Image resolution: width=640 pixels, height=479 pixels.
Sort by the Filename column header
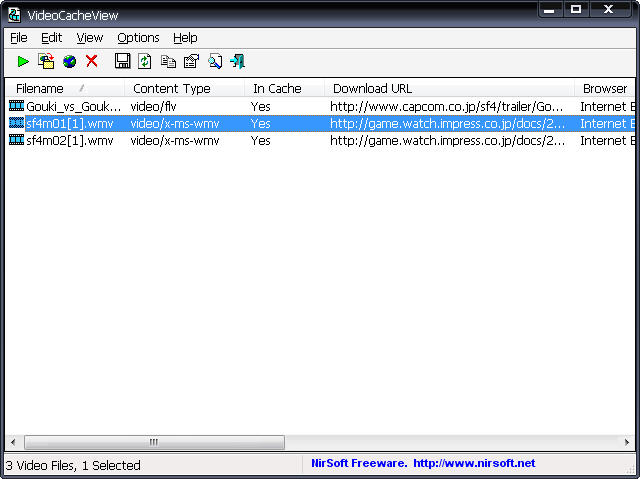65,88
